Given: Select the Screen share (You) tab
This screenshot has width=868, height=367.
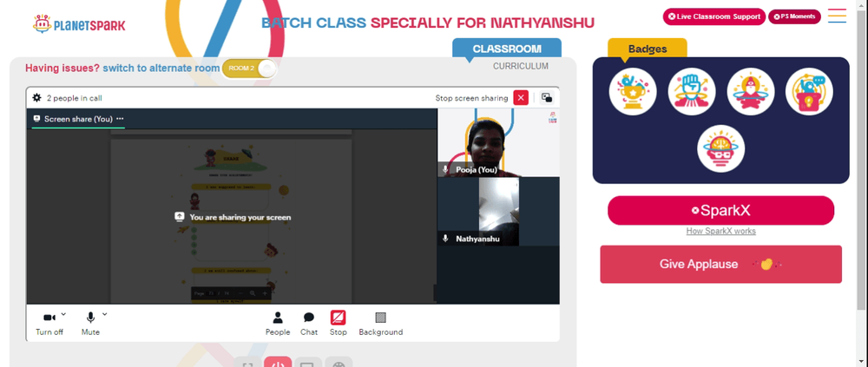Looking at the screenshot, I should pos(78,119).
